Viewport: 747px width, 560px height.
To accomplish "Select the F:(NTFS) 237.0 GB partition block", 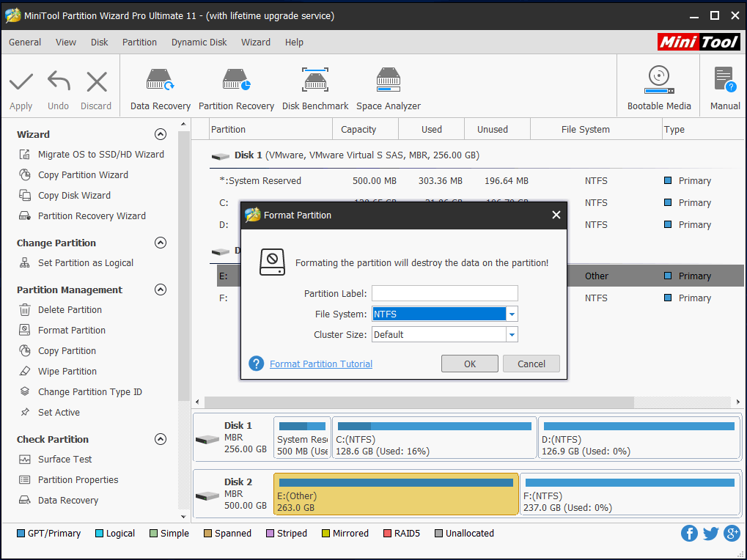I will click(x=630, y=494).
